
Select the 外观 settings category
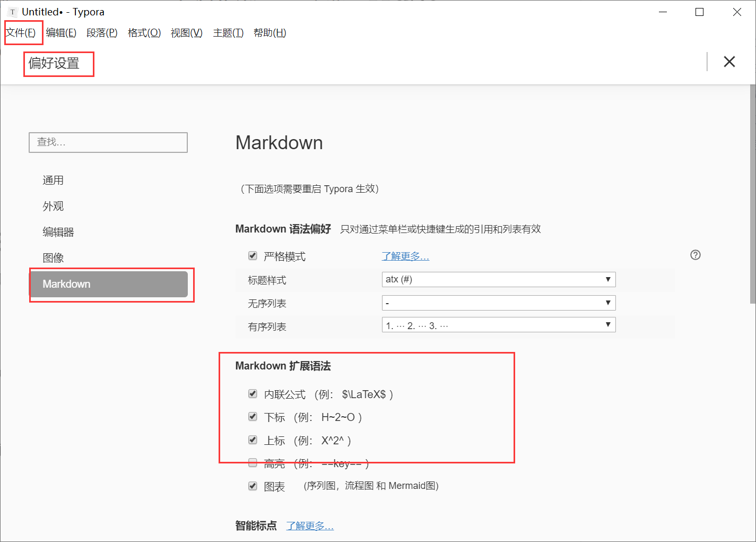(x=53, y=207)
